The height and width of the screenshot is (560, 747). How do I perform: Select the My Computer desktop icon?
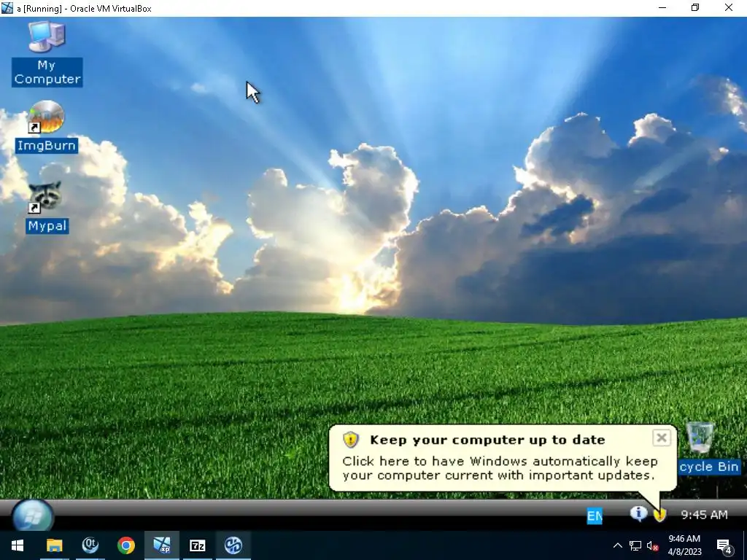point(47,53)
